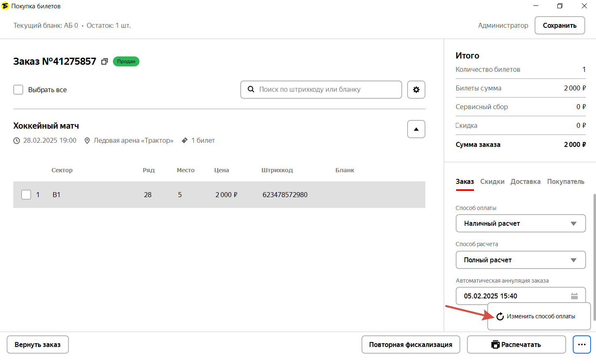Select ticket row 1 checkbox
The width and height of the screenshot is (596, 364).
[x=26, y=195]
